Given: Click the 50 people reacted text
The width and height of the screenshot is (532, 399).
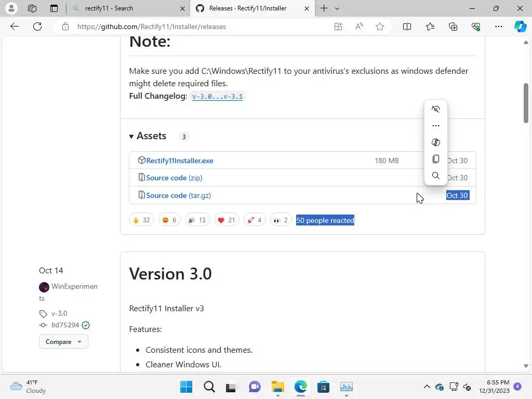Looking at the screenshot, I should point(325,220).
